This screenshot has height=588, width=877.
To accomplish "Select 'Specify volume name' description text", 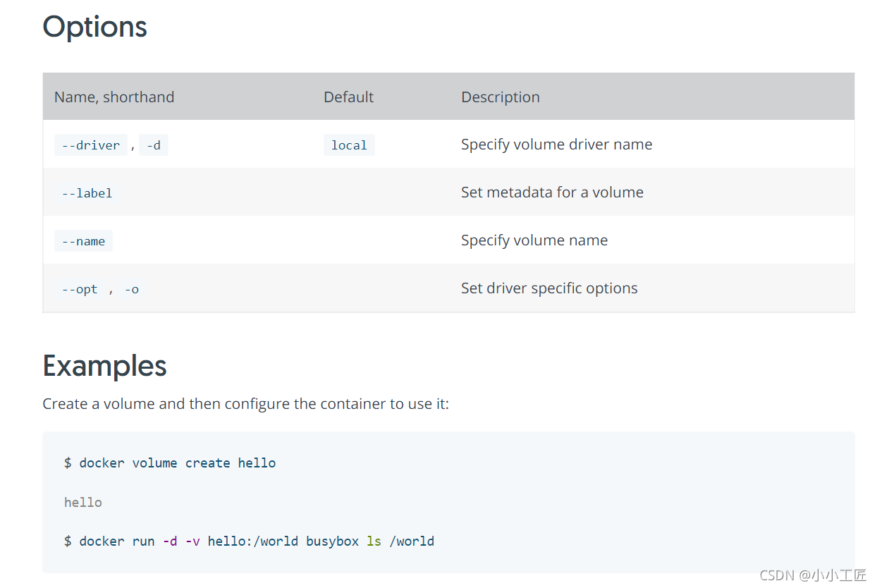I will coord(534,240).
